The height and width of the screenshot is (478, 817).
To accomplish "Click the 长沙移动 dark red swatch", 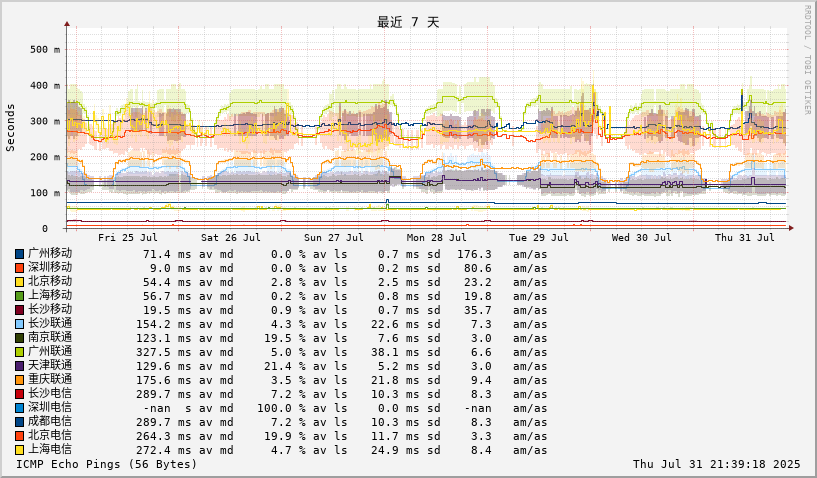I will (x=19, y=311).
